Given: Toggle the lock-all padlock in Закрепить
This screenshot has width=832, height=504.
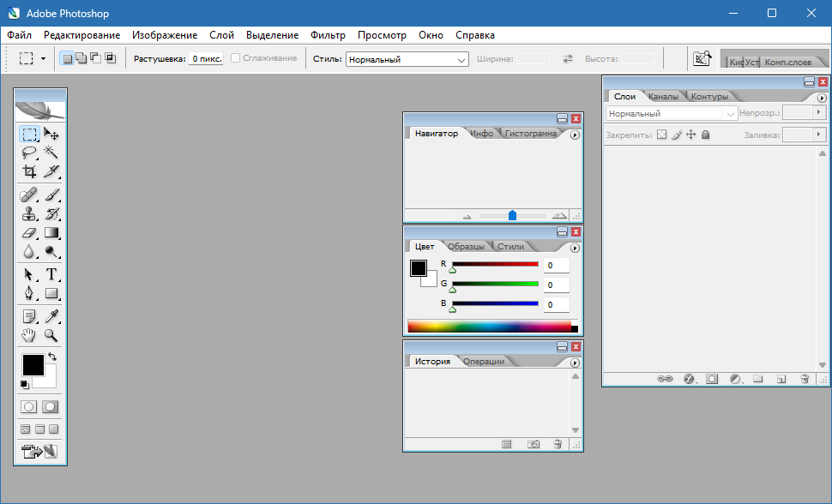Looking at the screenshot, I should [x=705, y=135].
